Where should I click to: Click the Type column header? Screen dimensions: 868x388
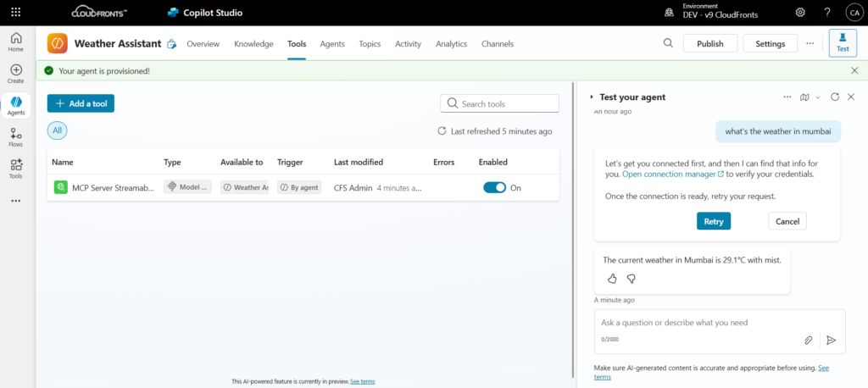[172, 162]
